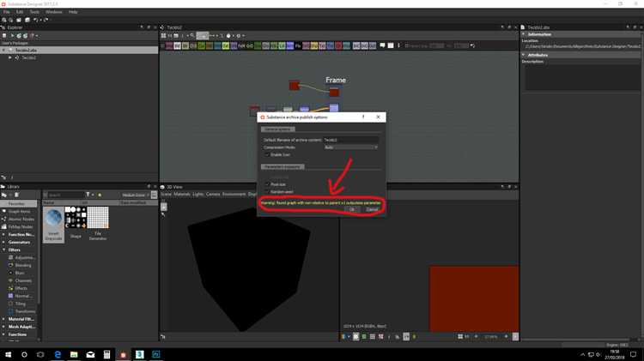644x361 pixels.
Task: Open Substance Designer from the taskbar
Action: click(123, 354)
